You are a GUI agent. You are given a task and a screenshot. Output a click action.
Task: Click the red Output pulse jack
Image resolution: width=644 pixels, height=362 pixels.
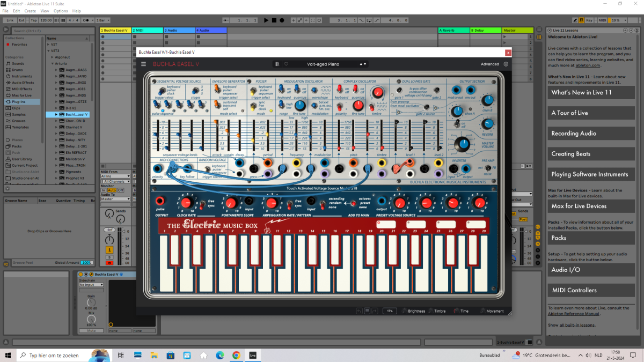click(160, 201)
